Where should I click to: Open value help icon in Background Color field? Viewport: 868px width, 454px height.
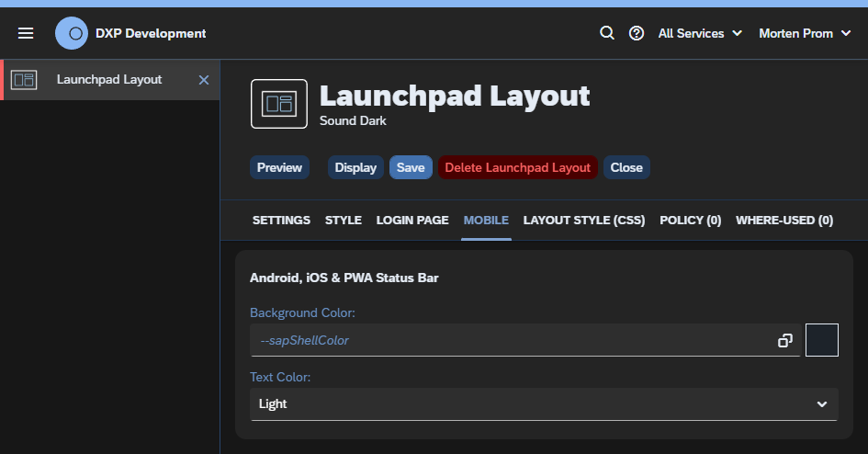tap(785, 340)
